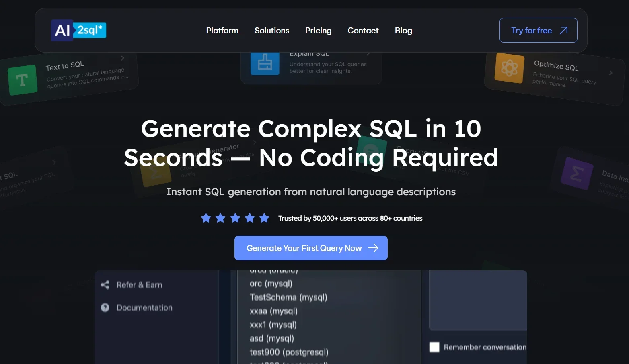Click the Documentation question mark icon
The height and width of the screenshot is (364, 629).
[105, 307]
